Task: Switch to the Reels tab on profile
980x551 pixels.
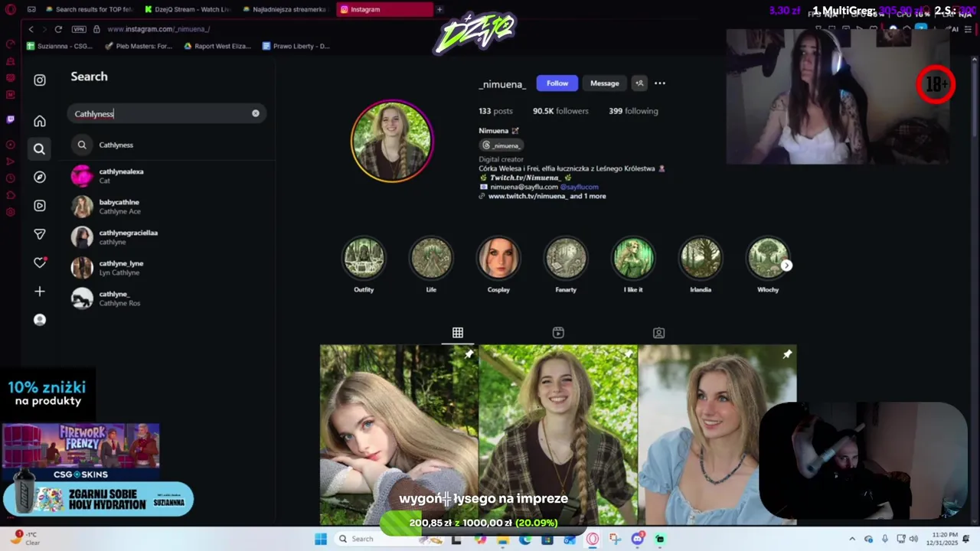Action: 558,333
